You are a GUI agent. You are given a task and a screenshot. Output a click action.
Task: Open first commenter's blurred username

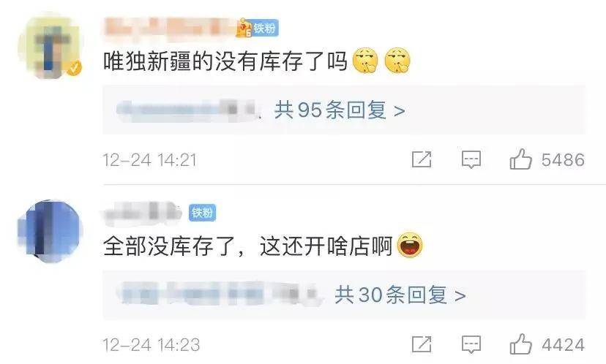[x=170, y=28]
